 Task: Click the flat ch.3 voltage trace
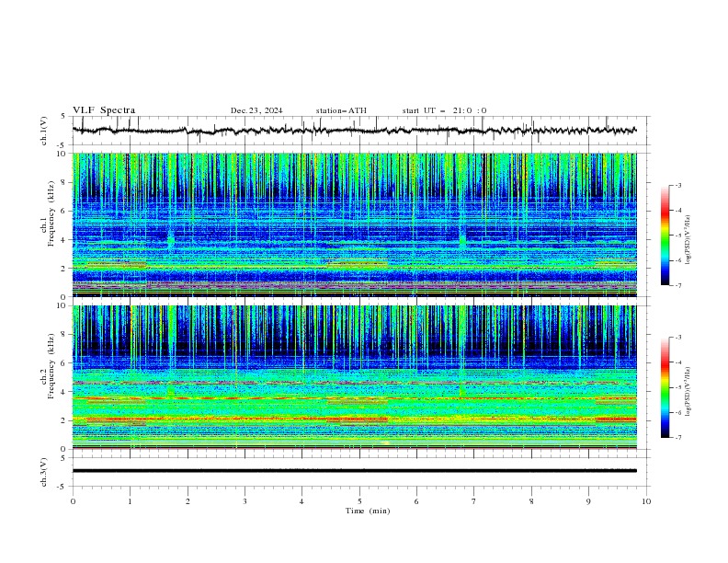354,471
